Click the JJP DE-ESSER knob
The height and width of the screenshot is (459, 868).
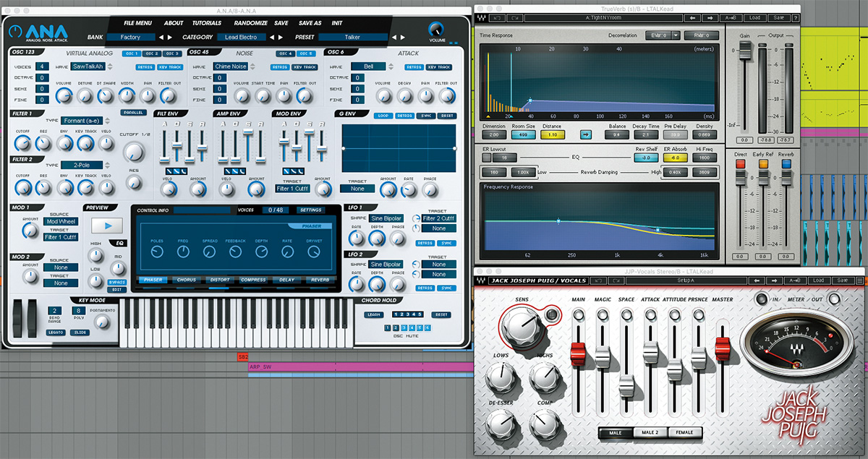click(x=501, y=425)
